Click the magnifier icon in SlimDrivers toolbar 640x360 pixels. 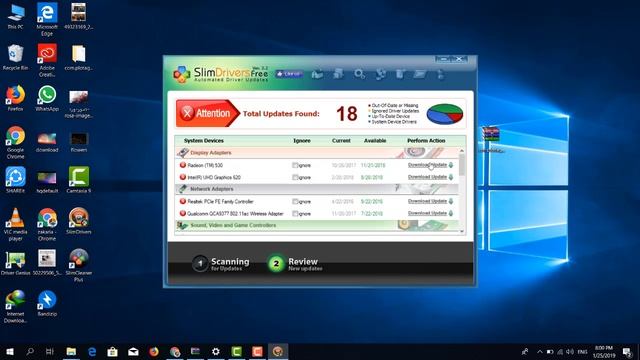(359, 74)
